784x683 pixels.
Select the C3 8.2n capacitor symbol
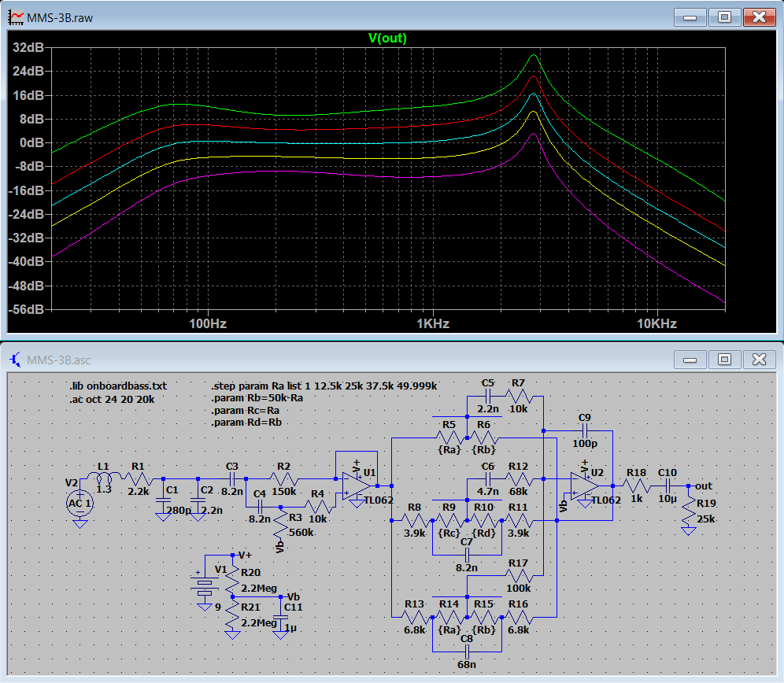[x=232, y=478]
